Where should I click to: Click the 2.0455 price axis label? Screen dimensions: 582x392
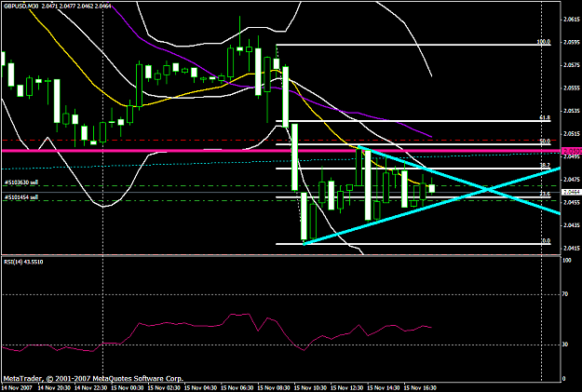pos(572,202)
